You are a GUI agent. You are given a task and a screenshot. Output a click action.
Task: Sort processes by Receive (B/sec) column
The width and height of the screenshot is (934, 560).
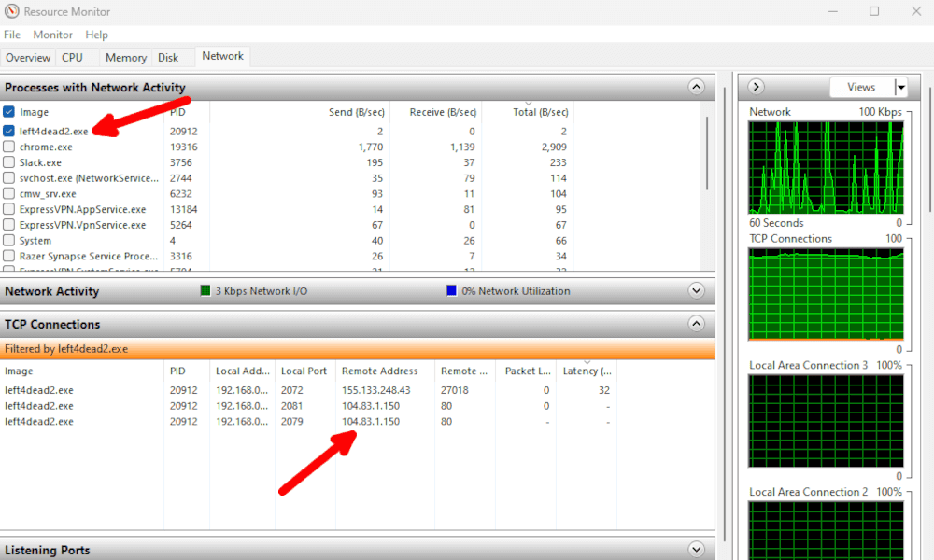point(443,112)
